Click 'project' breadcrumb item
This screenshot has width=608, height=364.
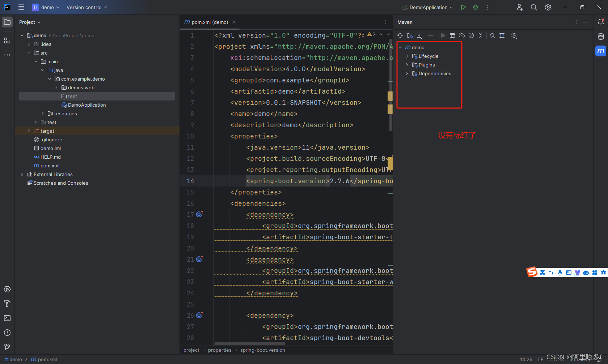pyautogui.click(x=191, y=350)
